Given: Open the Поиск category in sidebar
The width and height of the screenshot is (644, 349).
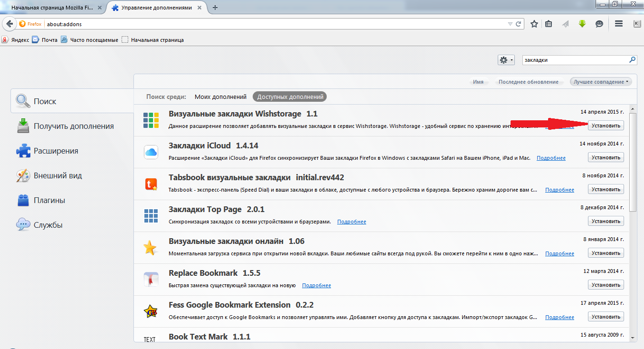Looking at the screenshot, I should point(72,101).
